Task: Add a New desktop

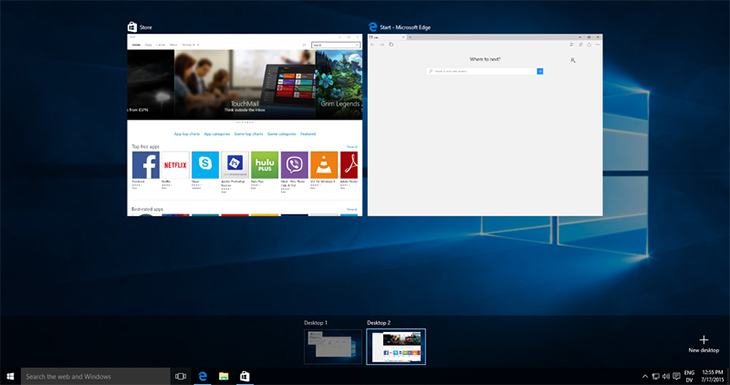Action: point(703,344)
